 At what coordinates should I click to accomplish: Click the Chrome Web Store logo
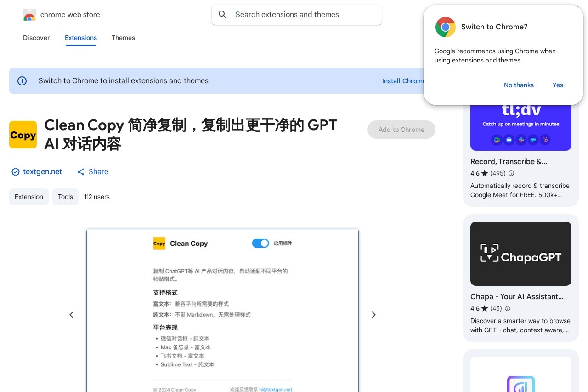click(x=29, y=15)
